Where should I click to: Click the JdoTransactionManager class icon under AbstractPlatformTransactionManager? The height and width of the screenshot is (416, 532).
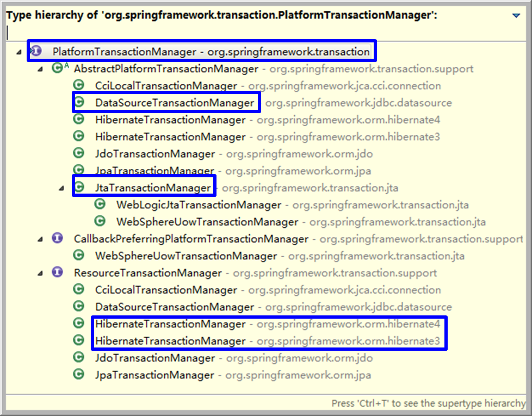(x=79, y=153)
